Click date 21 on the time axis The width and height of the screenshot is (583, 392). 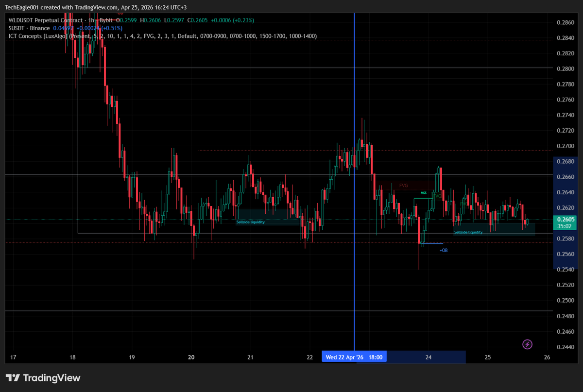251,358
